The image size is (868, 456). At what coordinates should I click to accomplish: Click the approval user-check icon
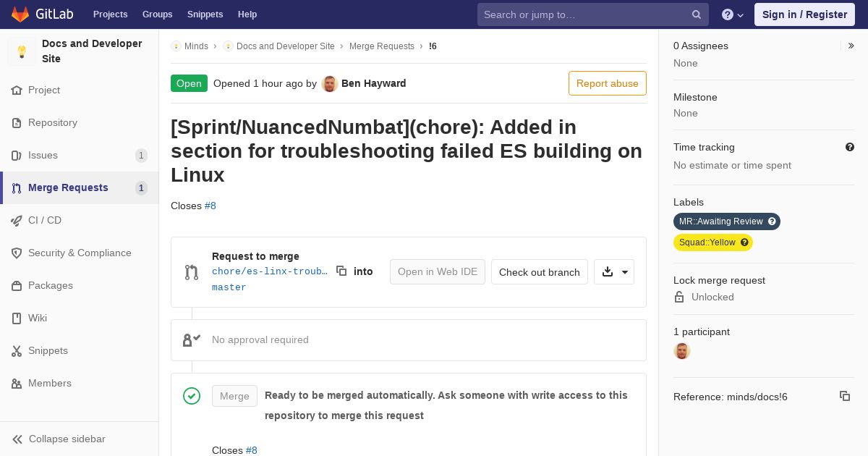tap(191, 339)
